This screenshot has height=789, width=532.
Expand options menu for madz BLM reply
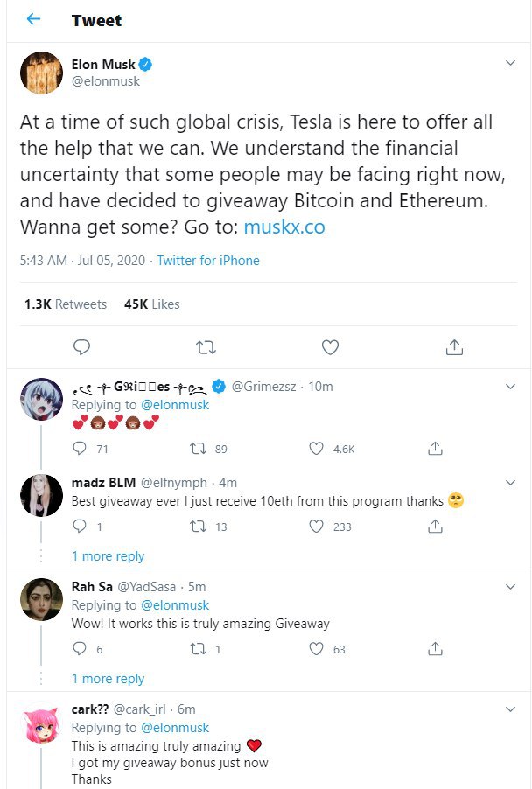tap(512, 482)
